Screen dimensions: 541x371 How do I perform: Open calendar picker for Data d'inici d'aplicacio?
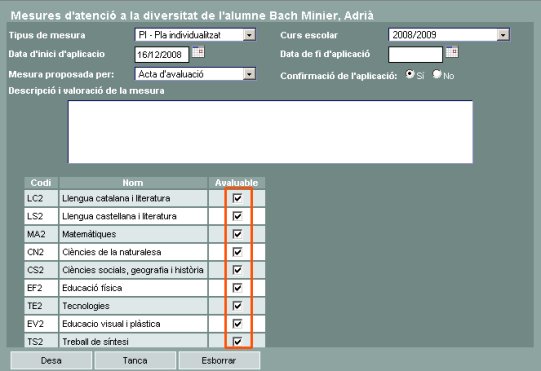pyautogui.click(x=198, y=52)
